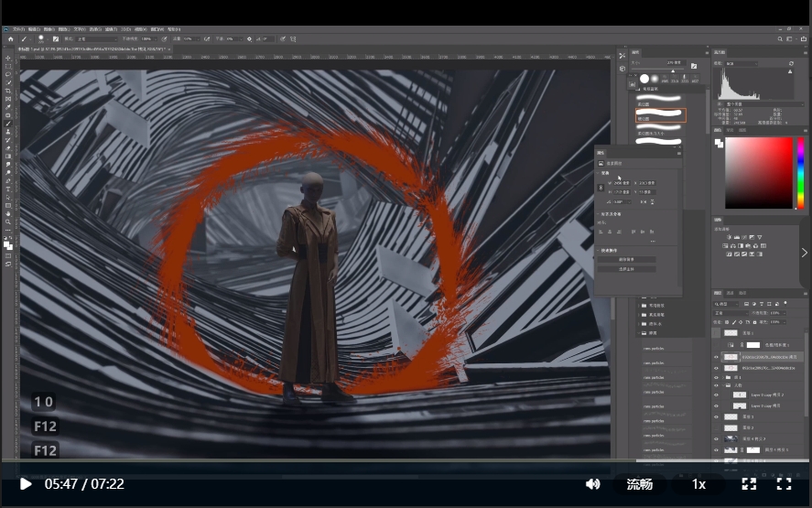This screenshot has height=508, width=812.
Task: Click play button in video player
Action: [25, 483]
